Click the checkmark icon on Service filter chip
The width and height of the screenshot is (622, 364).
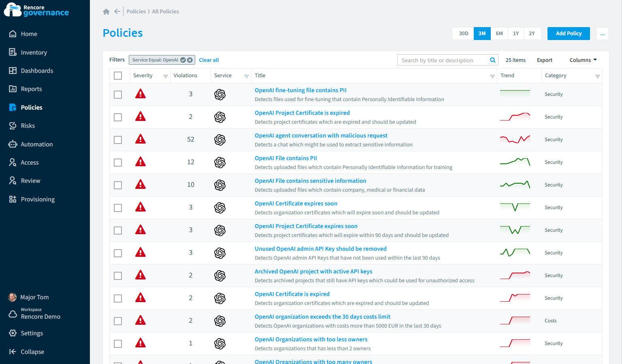pyautogui.click(x=183, y=60)
